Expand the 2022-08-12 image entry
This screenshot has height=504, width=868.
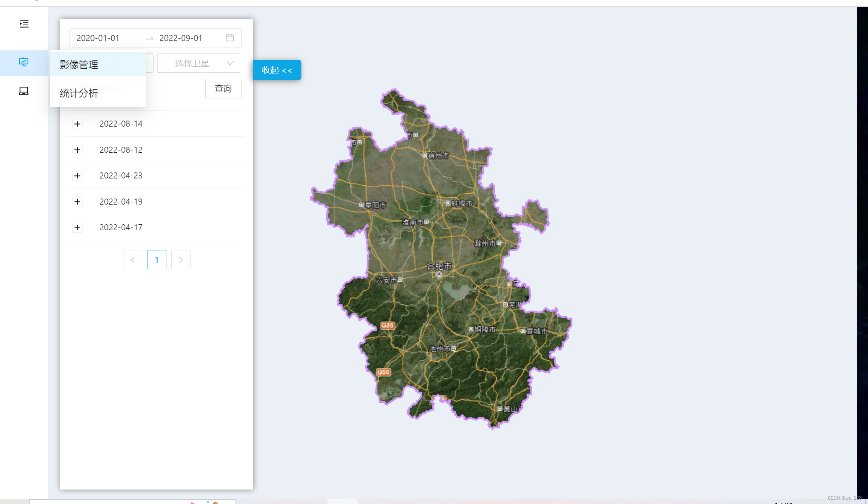(x=77, y=150)
